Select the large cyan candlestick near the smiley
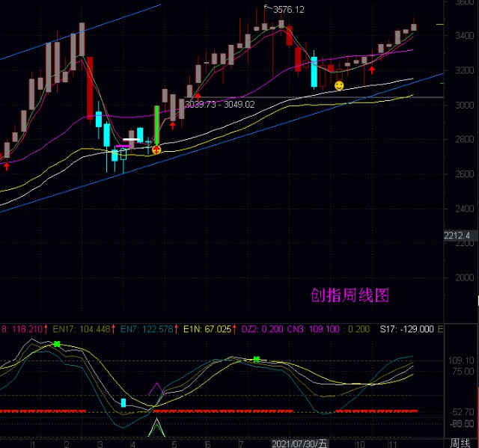Screen dimensions: 479x448 tap(314, 72)
